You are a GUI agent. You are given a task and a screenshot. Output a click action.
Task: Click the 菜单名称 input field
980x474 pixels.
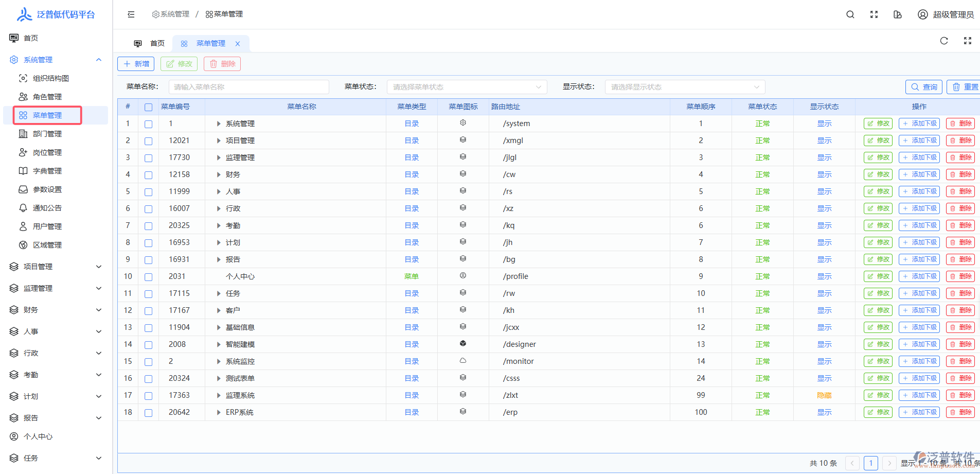[249, 87]
